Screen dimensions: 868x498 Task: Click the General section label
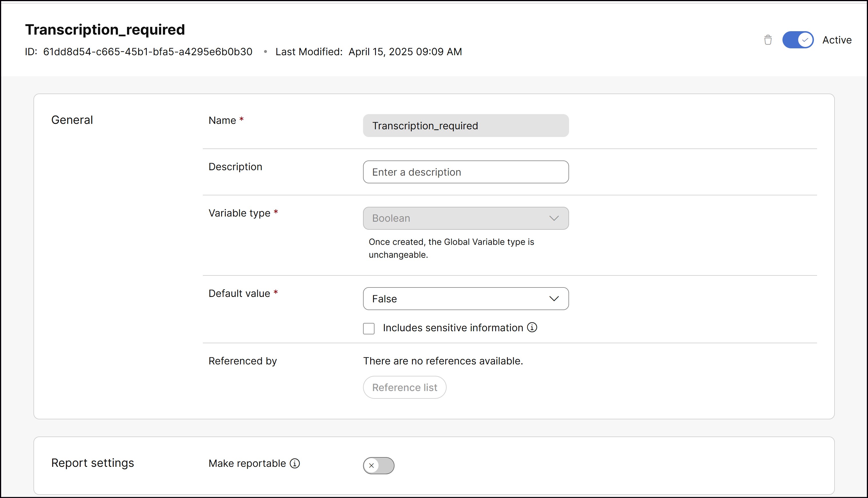pos(72,120)
